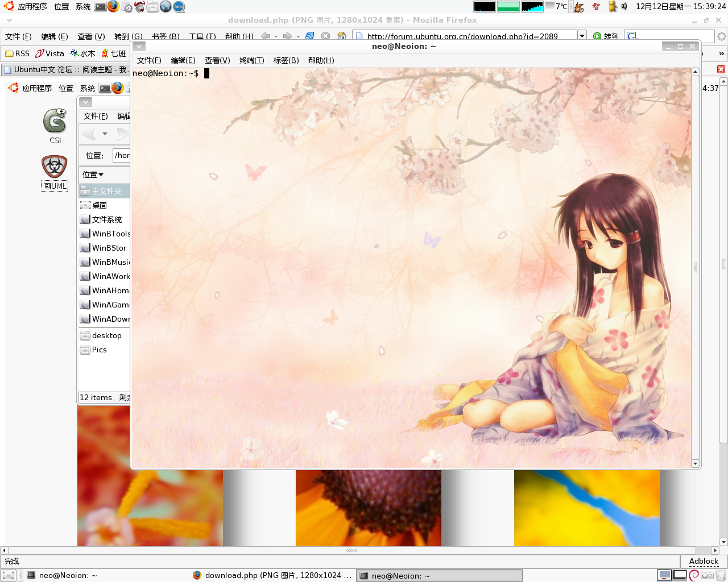
Task: Click the GNU head launcher in the top panel
Action: coord(139,7)
